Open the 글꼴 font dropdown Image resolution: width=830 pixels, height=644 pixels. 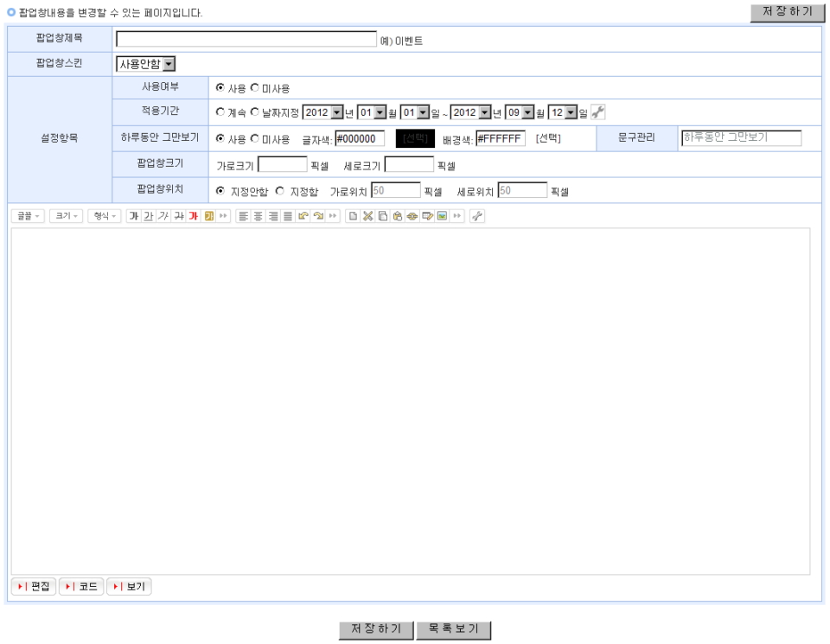point(28,215)
